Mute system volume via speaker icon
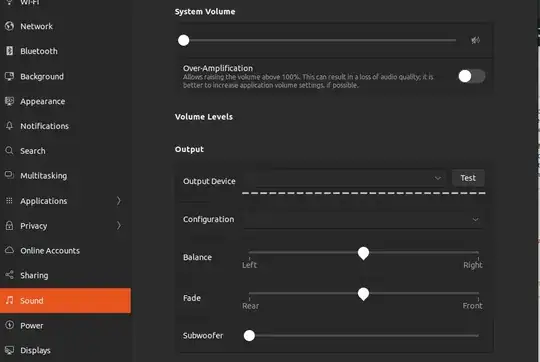Screen dimensions: 540x362 [x=475, y=40]
